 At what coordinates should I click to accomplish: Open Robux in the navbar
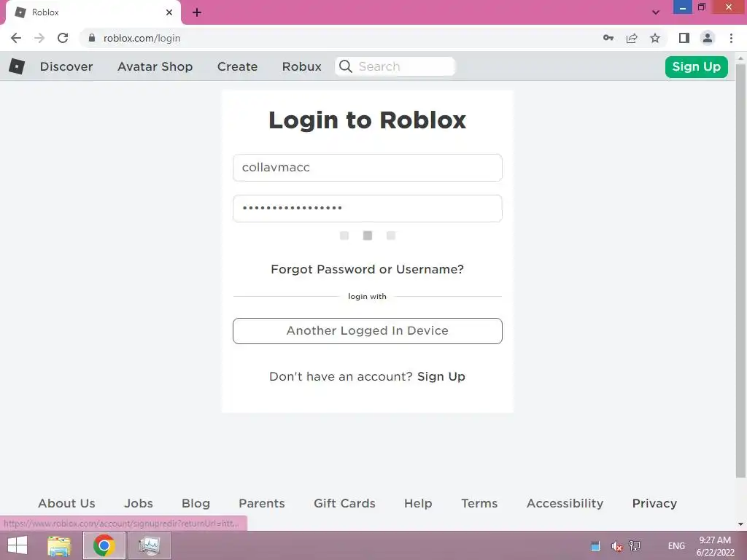[301, 66]
